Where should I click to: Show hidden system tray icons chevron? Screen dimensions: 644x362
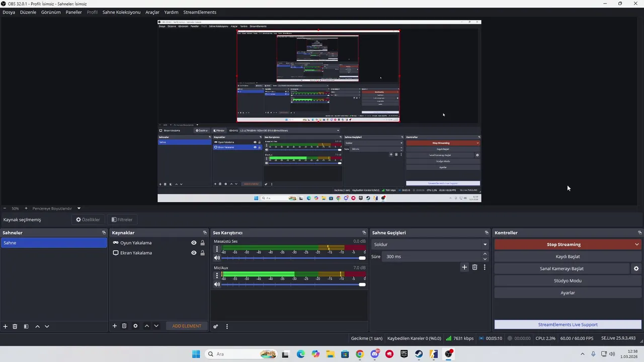point(583,354)
